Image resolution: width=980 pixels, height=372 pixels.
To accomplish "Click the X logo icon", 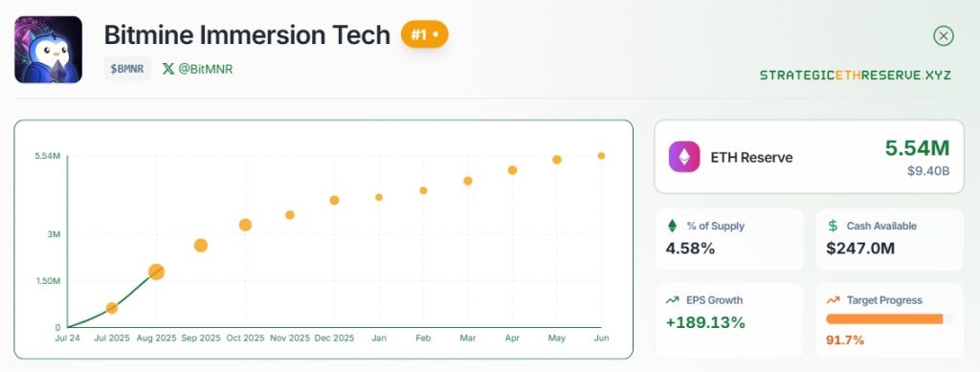I will (x=168, y=69).
